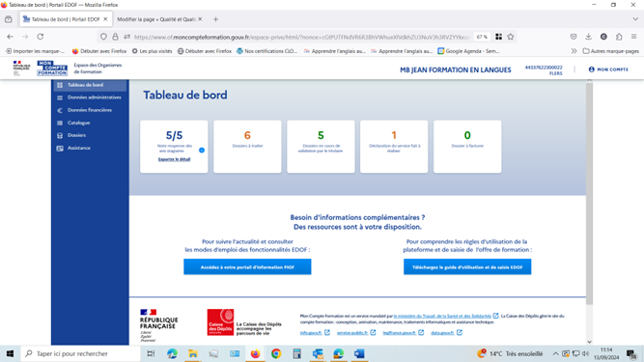Switch to the Modifier la page Qualité tab

coord(156,19)
